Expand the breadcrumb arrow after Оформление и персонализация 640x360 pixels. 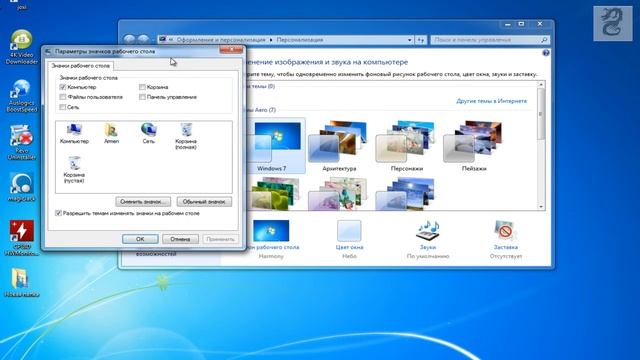tap(271, 40)
